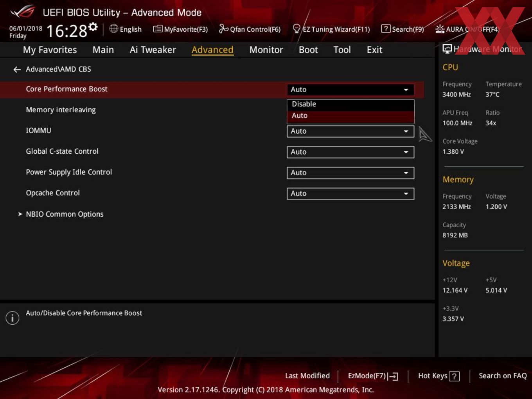The width and height of the screenshot is (532, 399).
Task: Go to Boot tab
Action: (308, 50)
